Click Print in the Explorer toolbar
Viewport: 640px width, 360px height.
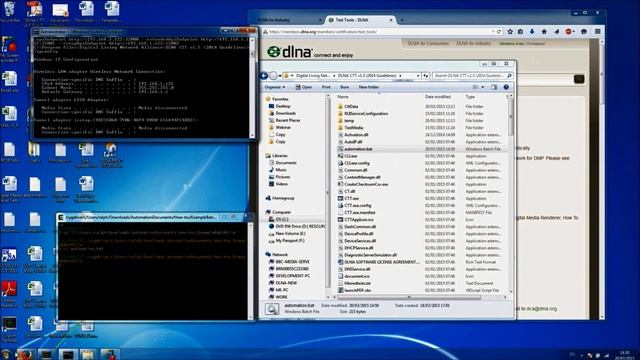coord(326,87)
